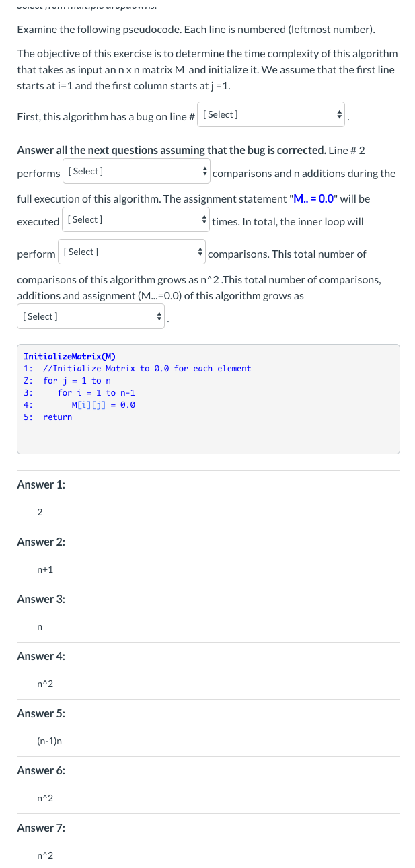Click code line 'for j = 1 to n'
The width and height of the screenshot is (415, 868).
point(77,381)
